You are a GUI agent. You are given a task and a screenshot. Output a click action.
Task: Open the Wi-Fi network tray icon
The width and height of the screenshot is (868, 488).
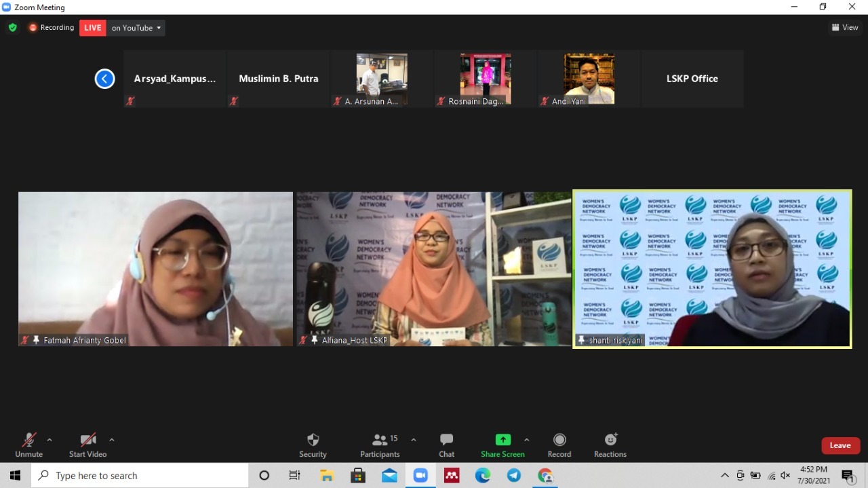tap(771, 476)
